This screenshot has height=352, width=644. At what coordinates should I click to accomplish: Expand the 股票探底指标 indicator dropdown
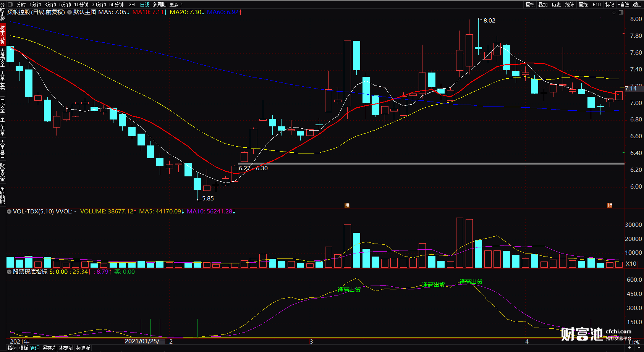9,272
